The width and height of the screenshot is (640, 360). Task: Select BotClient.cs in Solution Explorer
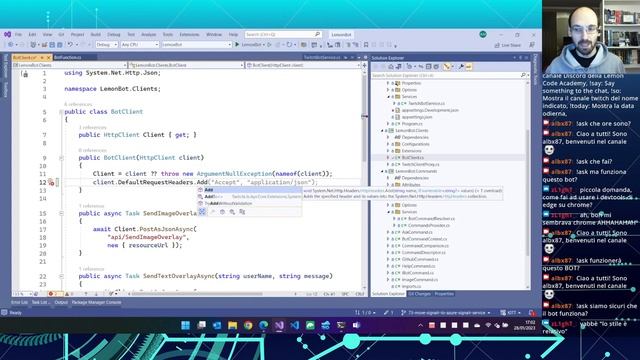click(x=413, y=158)
